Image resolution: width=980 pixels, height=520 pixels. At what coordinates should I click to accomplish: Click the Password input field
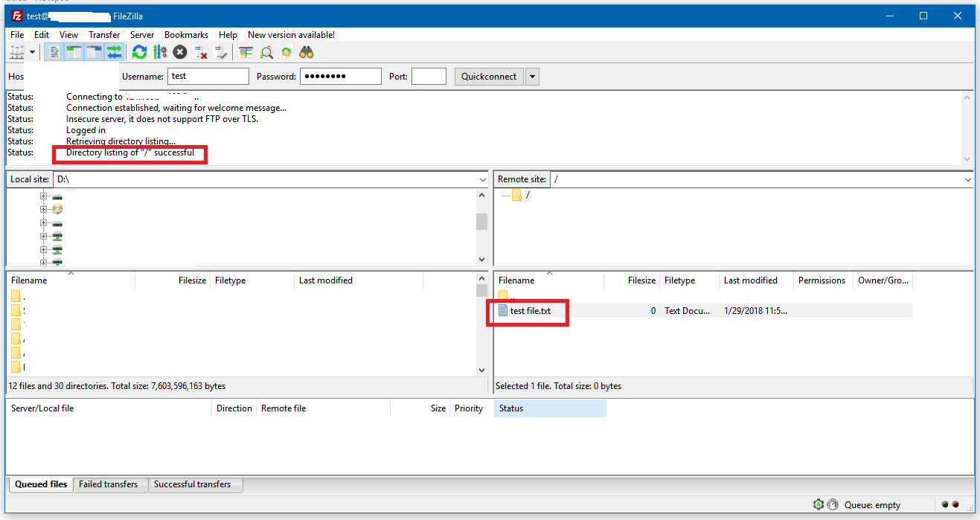[341, 76]
